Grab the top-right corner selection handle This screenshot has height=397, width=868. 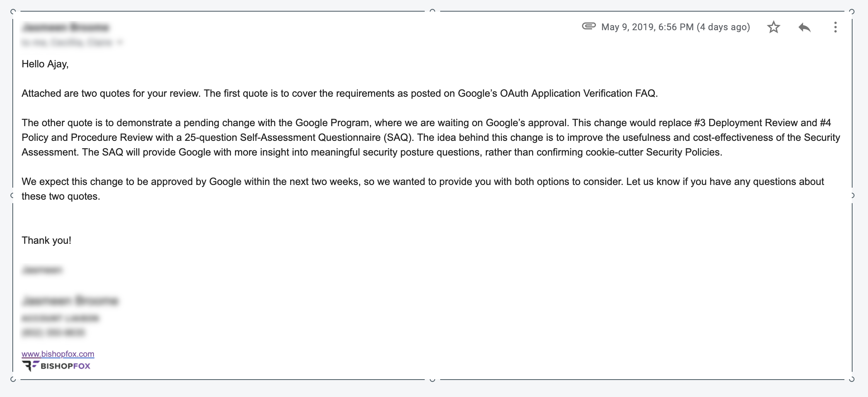click(x=852, y=12)
